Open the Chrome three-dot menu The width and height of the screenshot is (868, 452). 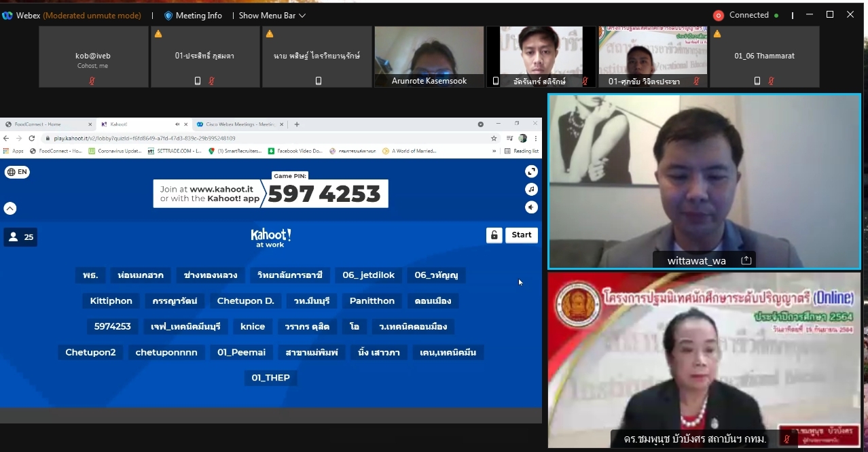[535, 138]
